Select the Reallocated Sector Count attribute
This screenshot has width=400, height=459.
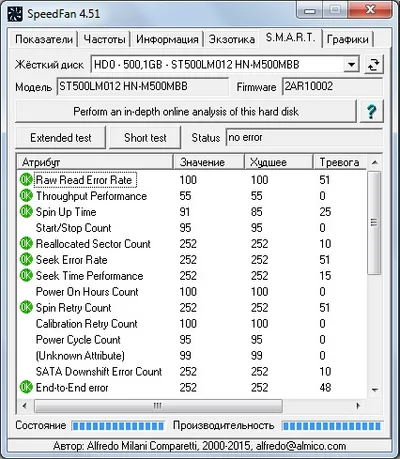pyautogui.click(x=93, y=244)
